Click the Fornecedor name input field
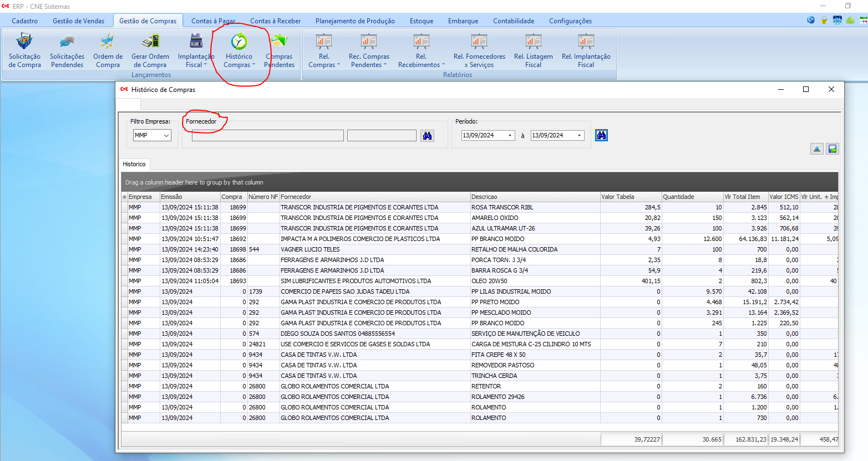 tap(267, 136)
